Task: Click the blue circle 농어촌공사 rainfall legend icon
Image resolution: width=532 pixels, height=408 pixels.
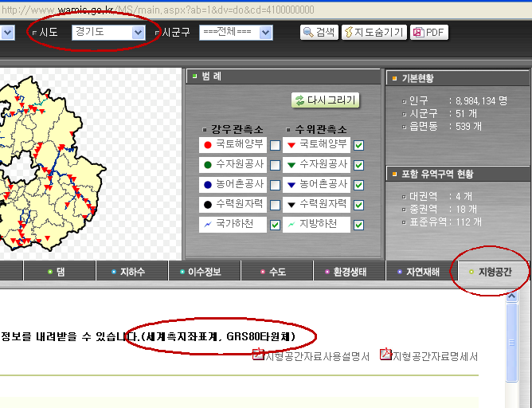Action: coord(208,184)
